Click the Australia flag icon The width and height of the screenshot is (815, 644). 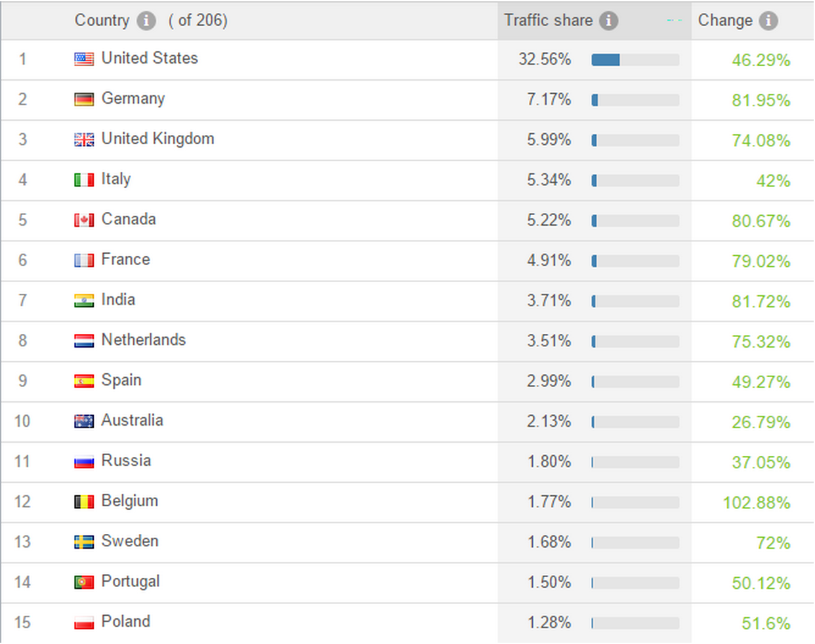(x=84, y=421)
